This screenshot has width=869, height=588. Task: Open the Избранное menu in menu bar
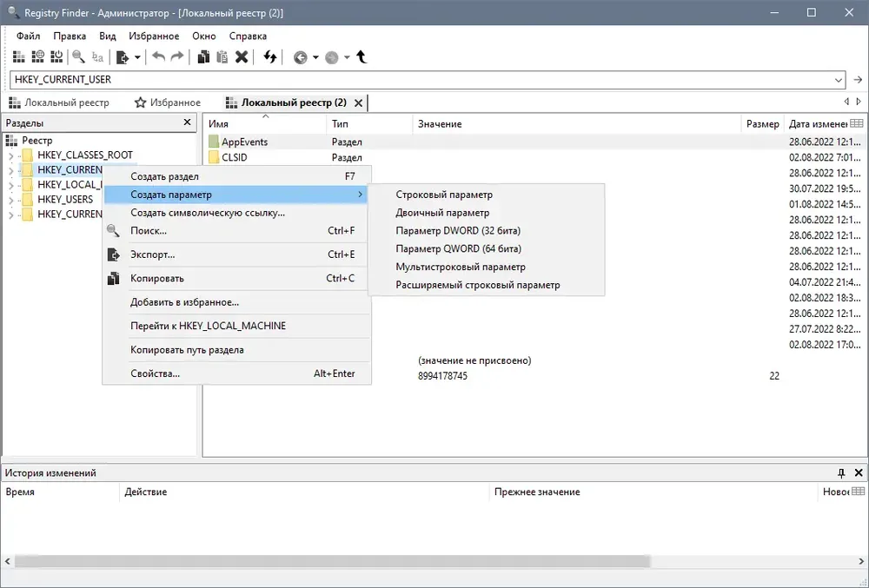(154, 36)
